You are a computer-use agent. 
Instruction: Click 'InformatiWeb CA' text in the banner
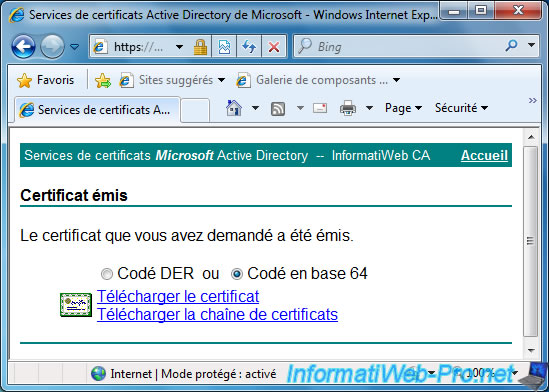(381, 155)
